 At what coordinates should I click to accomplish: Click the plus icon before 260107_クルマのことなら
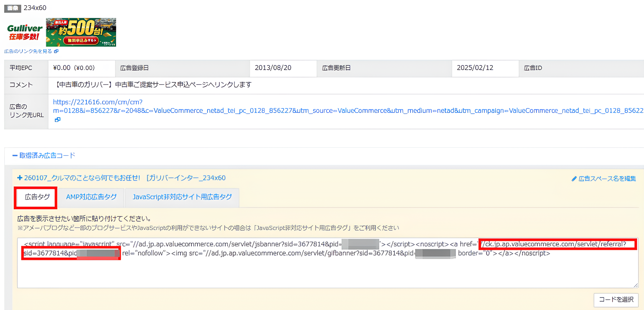[20, 178]
